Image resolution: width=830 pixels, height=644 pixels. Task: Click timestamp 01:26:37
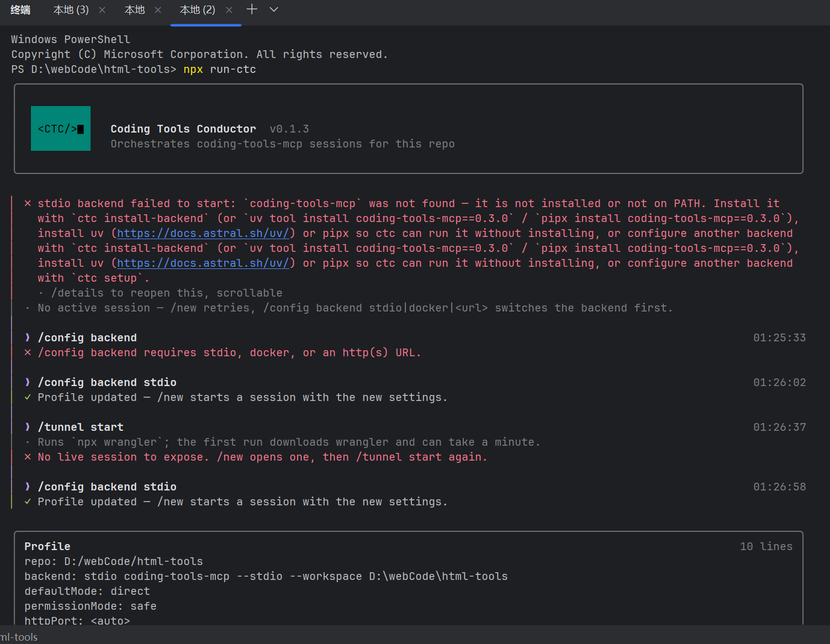pos(780,427)
